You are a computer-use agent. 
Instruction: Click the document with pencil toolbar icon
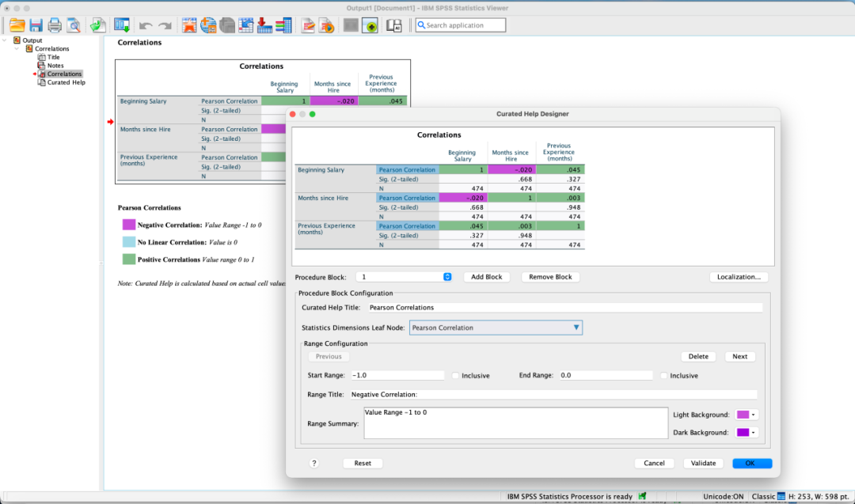pos(308,25)
